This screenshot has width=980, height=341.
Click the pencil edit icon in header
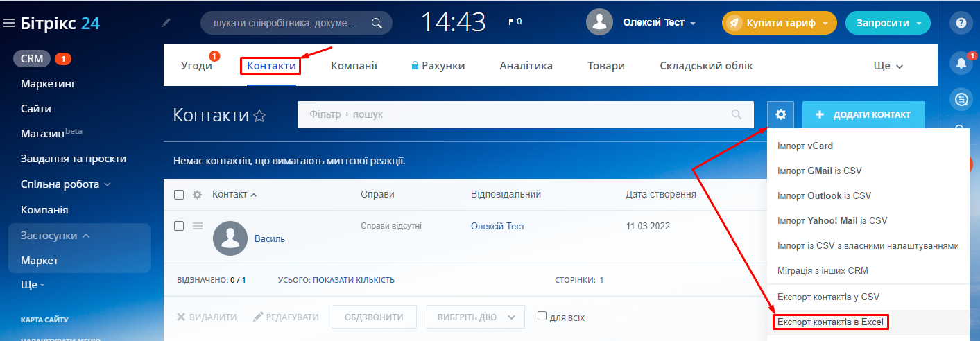166,23
